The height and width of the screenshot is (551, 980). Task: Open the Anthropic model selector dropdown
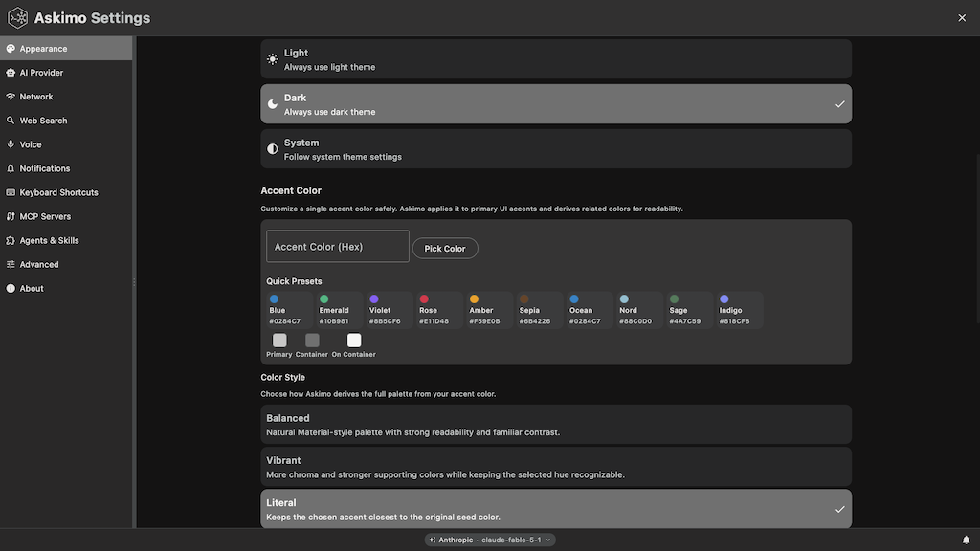click(x=490, y=540)
